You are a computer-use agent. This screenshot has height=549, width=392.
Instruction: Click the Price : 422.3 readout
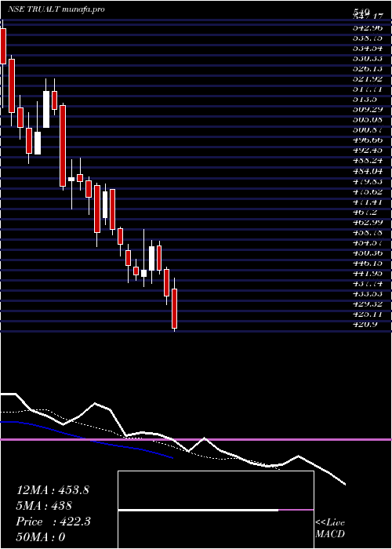coord(53,522)
